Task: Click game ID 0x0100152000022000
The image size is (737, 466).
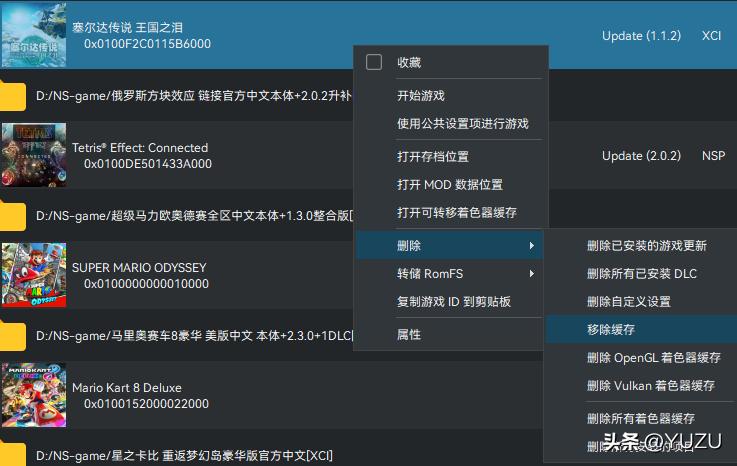Action: tap(146, 403)
